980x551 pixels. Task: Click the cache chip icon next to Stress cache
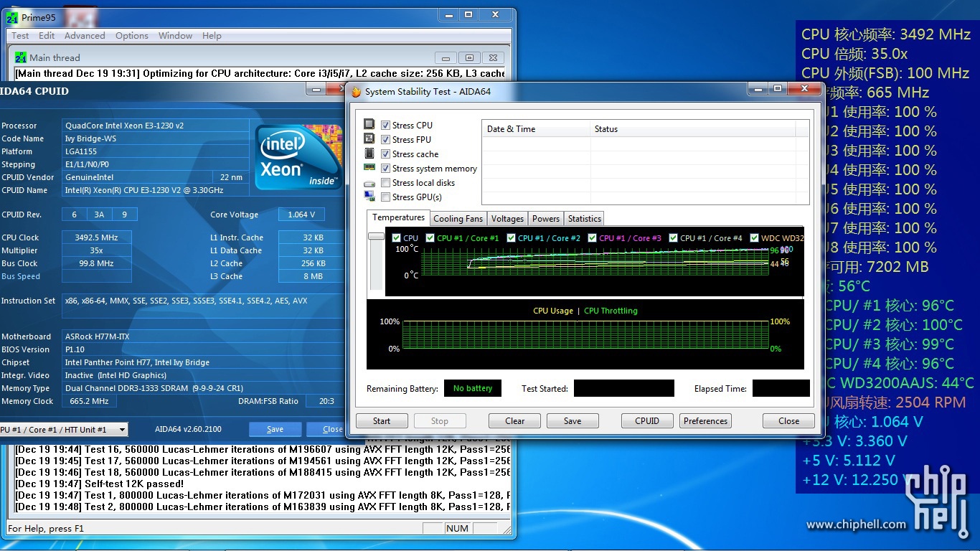click(369, 154)
